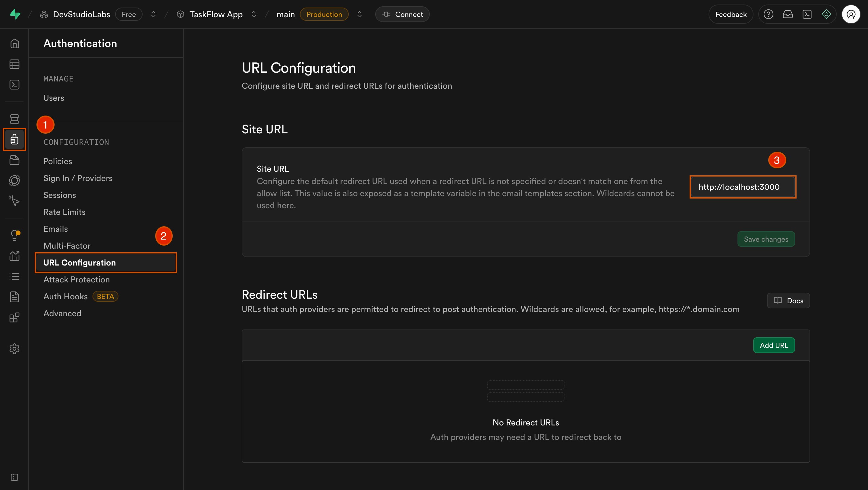Open the branch switcher next to Production
Image resolution: width=868 pixels, height=490 pixels.
point(360,14)
